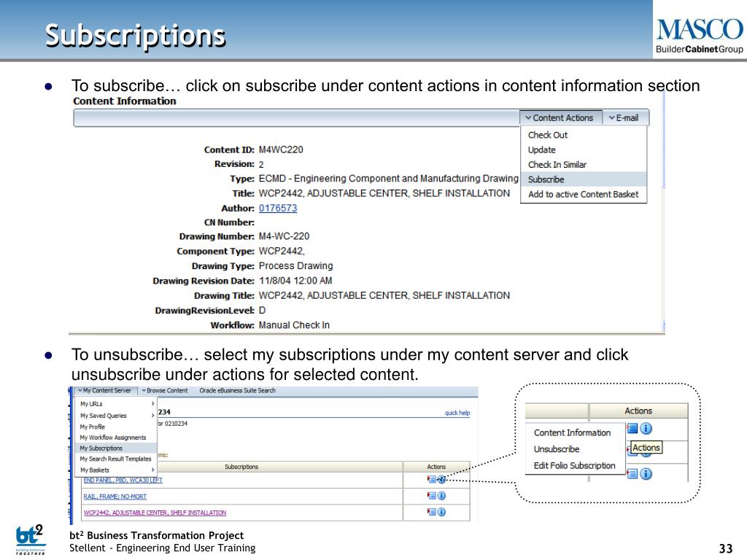Open the E-mail dropdown menu
The width and height of the screenshot is (747, 560).
[624, 117]
